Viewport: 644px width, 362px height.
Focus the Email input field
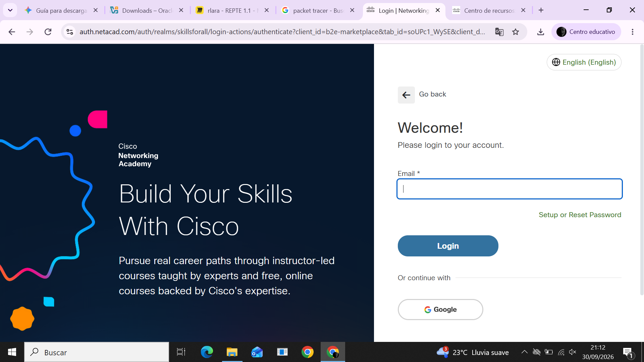coord(509,189)
